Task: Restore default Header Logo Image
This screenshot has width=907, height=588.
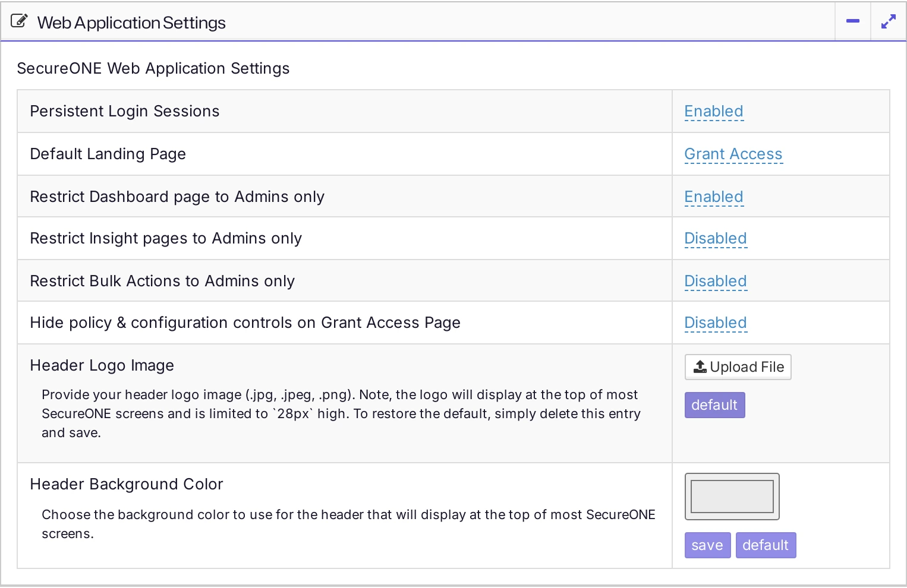Action: click(714, 405)
